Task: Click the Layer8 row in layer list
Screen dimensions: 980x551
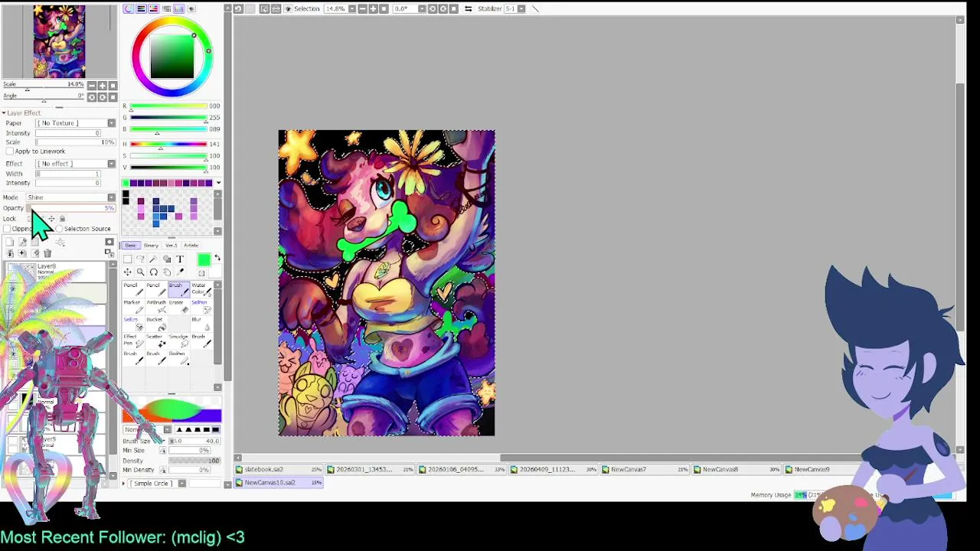Action: point(57,273)
